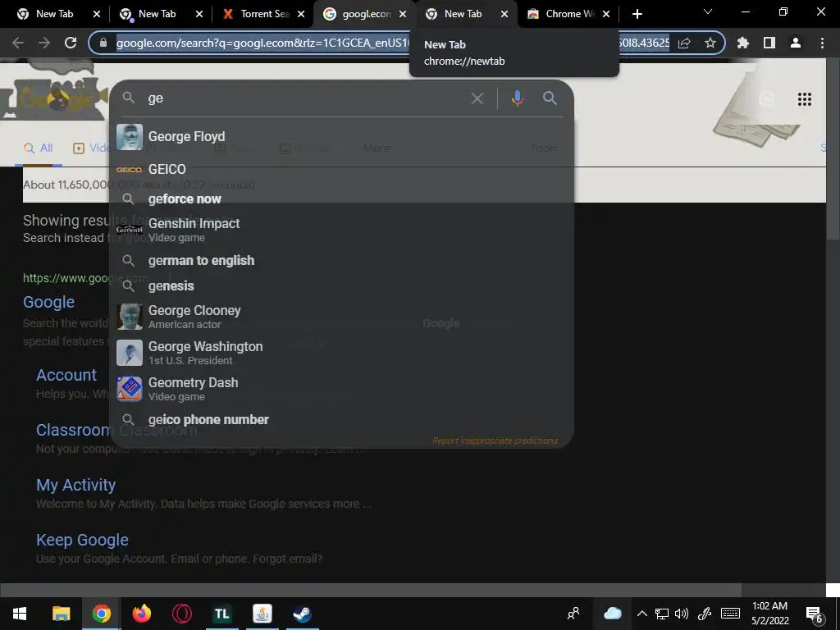The image size is (840, 630).
Task: Click the horizontal page scrollbar
Action: click(371, 590)
